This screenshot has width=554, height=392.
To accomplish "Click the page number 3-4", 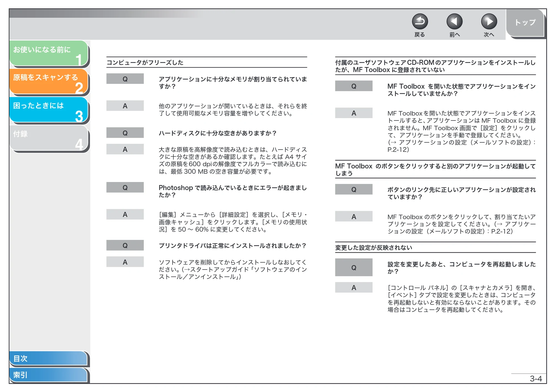I will point(536,378).
